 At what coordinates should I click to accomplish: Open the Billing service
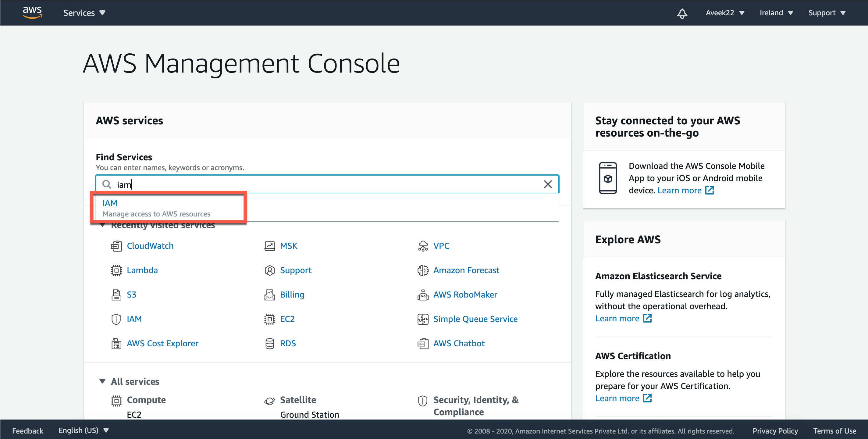tap(292, 294)
